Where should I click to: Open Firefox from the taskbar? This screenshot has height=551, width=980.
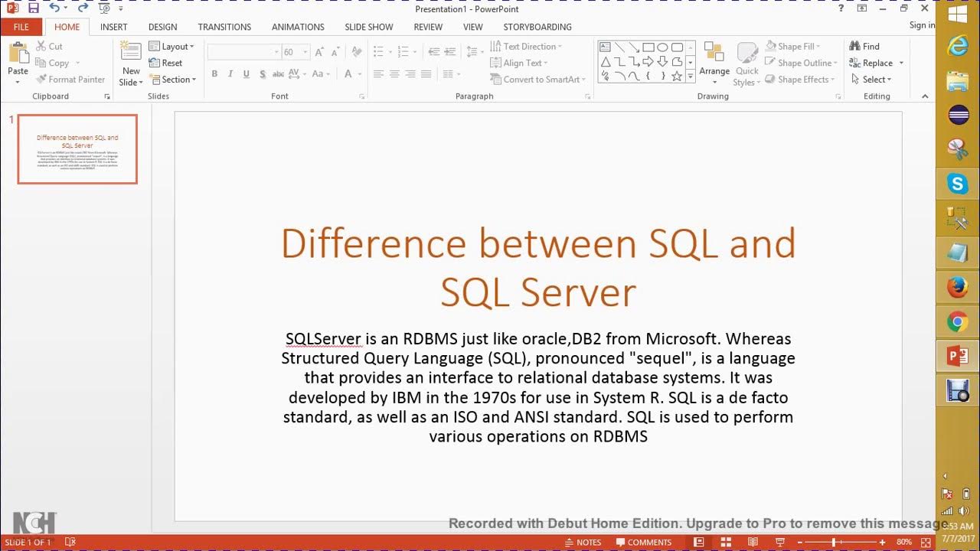click(x=957, y=288)
